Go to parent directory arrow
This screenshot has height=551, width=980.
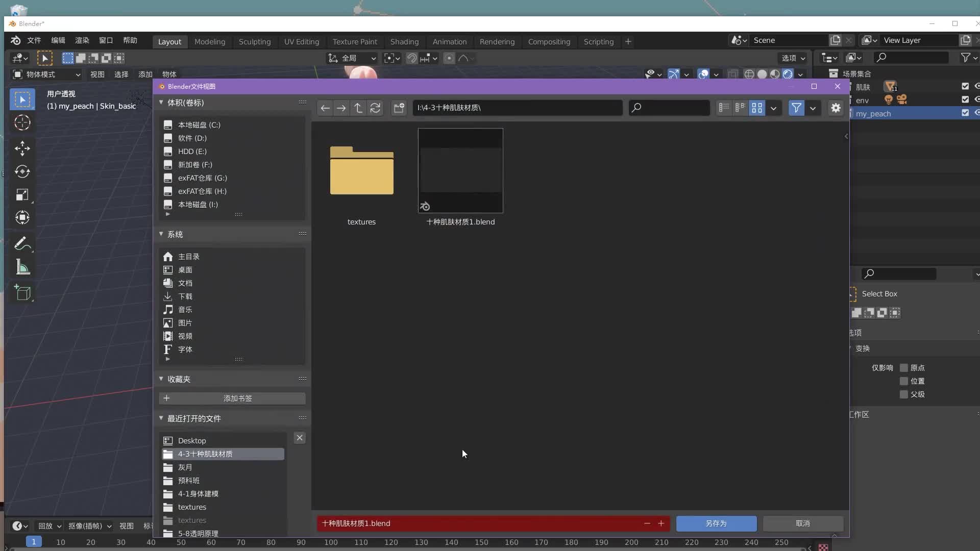coord(358,108)
